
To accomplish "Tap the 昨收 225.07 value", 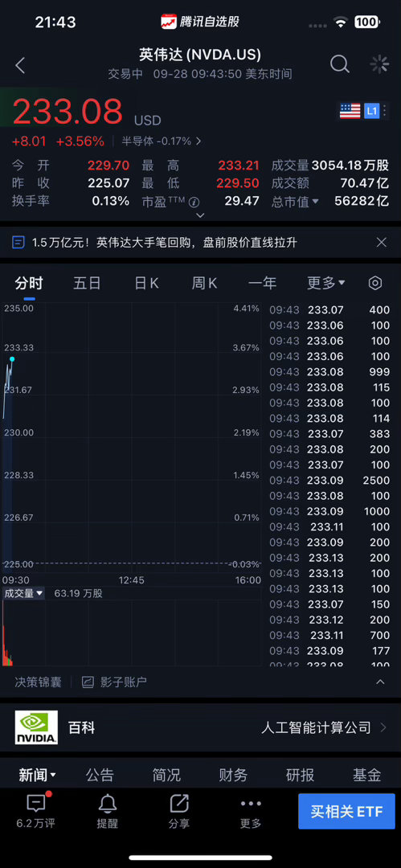I will tap(108, 182).
